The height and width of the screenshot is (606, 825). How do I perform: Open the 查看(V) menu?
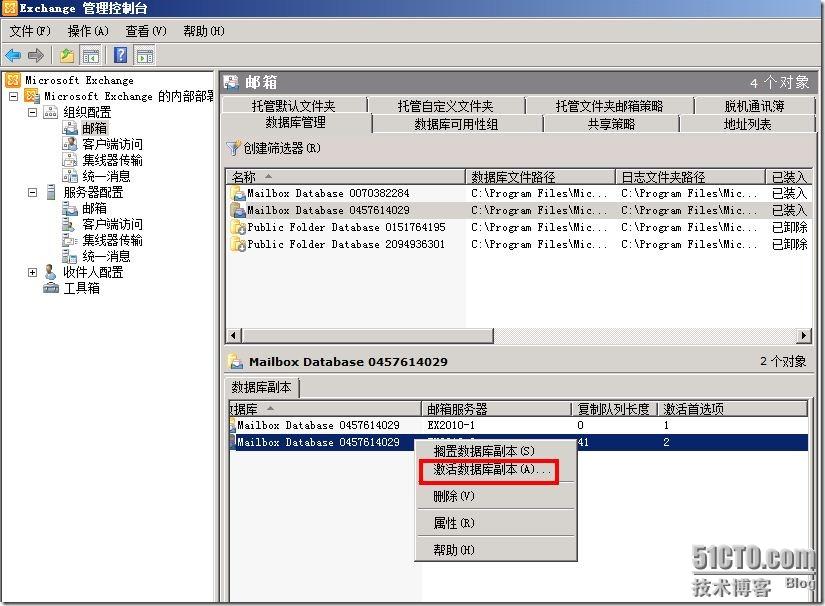click(x=146, y=31)
